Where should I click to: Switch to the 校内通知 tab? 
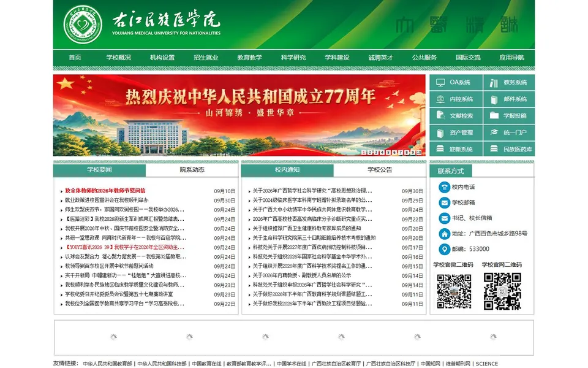point(287,170)
